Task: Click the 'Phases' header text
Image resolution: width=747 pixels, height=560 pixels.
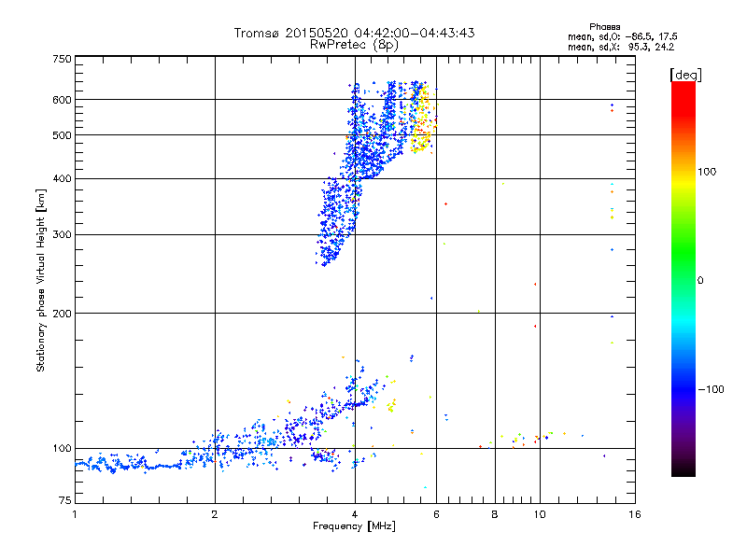Action: tap(604, 27)
